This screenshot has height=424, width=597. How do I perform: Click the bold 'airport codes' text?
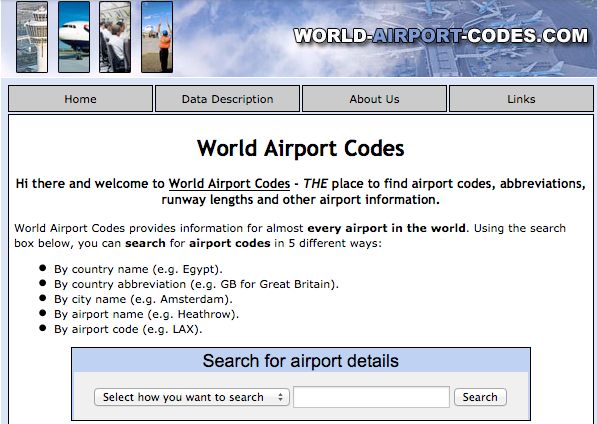click(x=230, y=243)
